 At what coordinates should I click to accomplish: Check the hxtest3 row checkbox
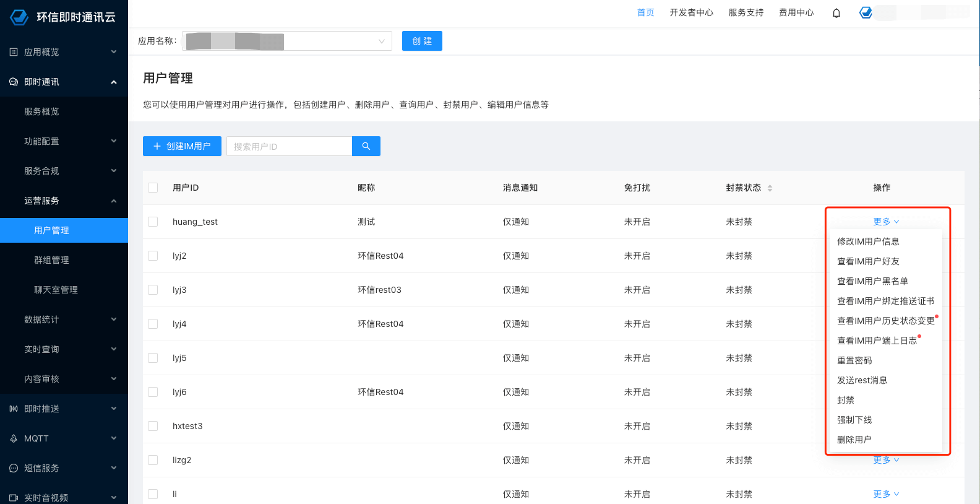(x=153, y=426)
